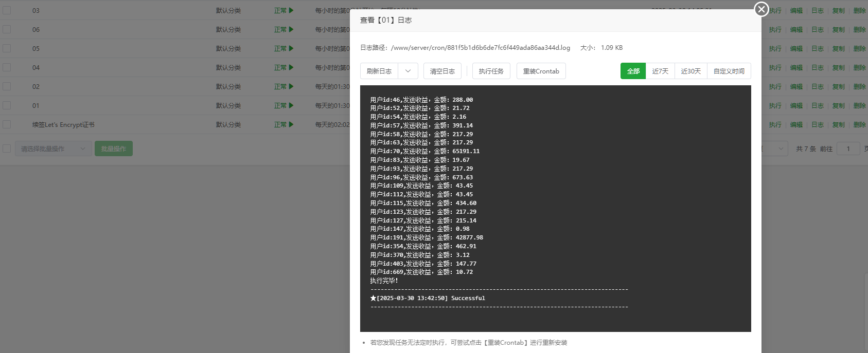This screenshot has height=353, width=868.
Task: Click the 大小: 1.09 KB text
Action: pyautogui.click(x=601, y=47)
